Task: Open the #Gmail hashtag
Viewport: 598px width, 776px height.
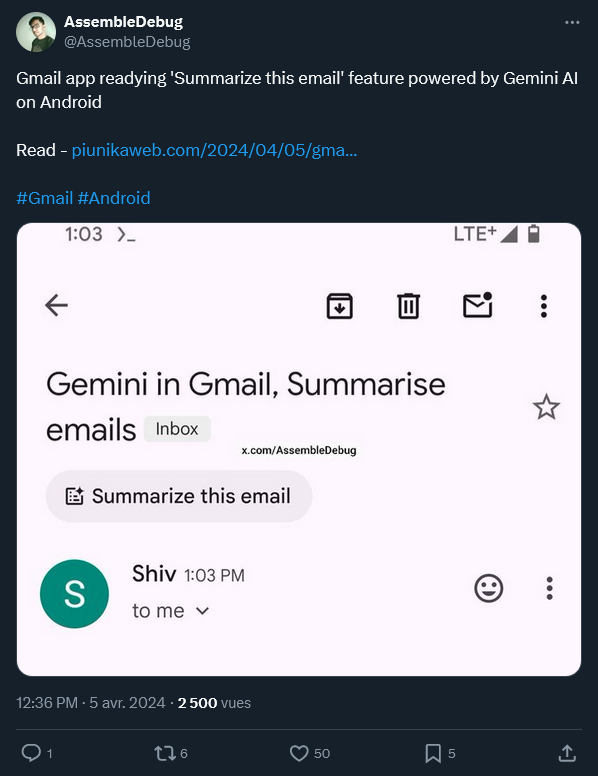Action: [45, 198]
